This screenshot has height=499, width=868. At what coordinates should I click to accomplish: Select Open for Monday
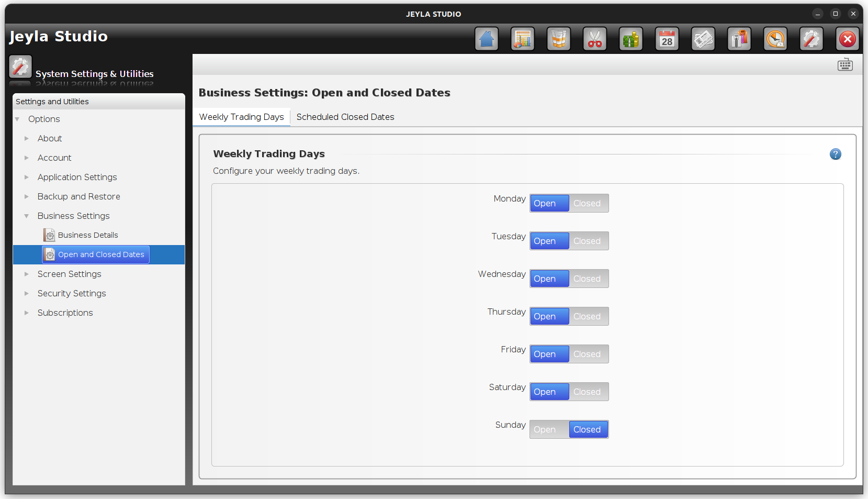pyautogui.click(x=549, y=203)
